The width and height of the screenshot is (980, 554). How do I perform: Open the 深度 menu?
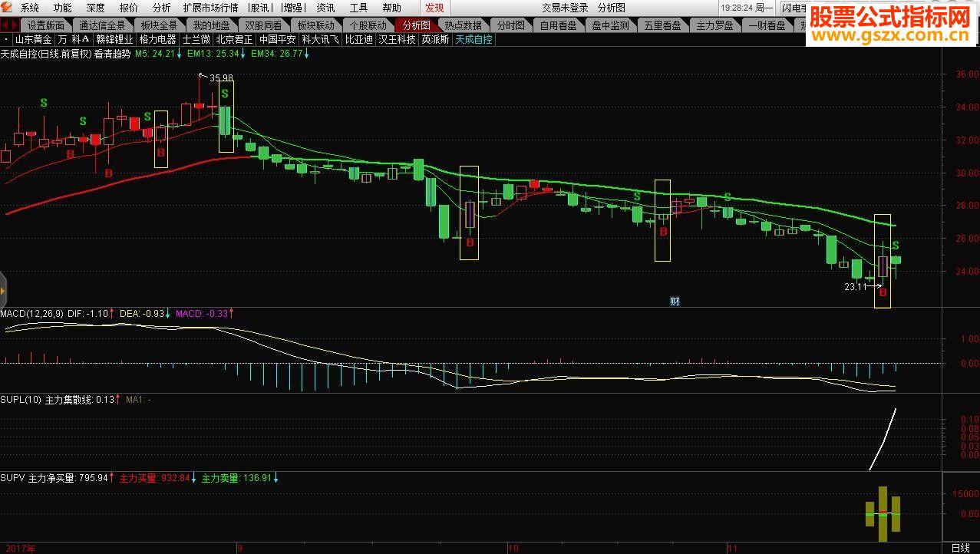pos(96,8)
